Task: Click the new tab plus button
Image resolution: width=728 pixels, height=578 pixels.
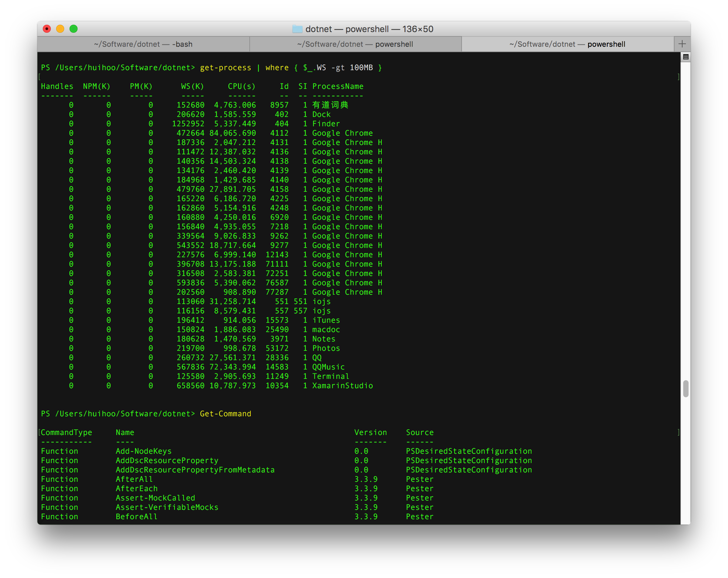Action: click(x=682, y=44)
